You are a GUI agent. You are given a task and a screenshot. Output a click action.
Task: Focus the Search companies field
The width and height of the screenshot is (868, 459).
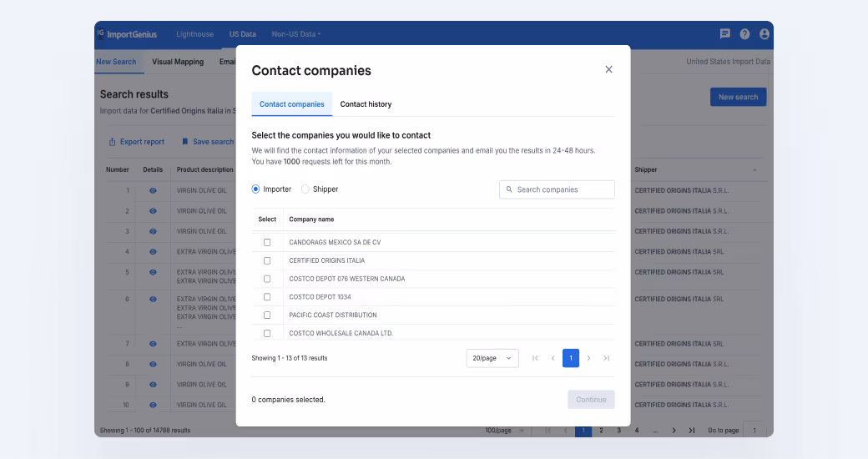pyautogui.click(x=557, y=189)
